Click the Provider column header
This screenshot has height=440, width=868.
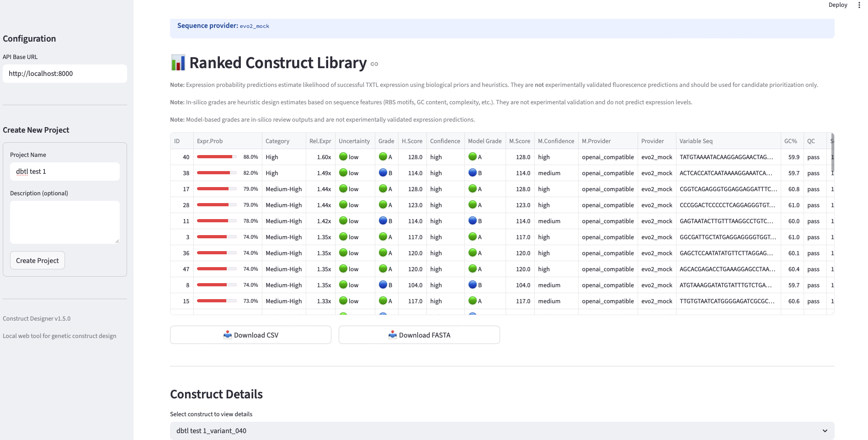pyautogui.click(x=657, y=141)
